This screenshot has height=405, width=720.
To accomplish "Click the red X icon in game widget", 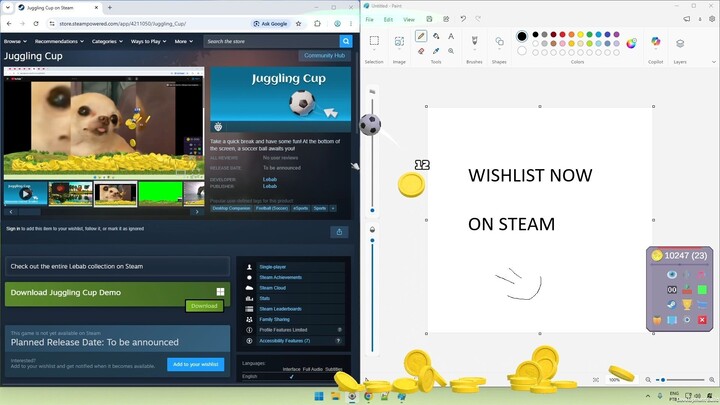I will tap(702, 320).
